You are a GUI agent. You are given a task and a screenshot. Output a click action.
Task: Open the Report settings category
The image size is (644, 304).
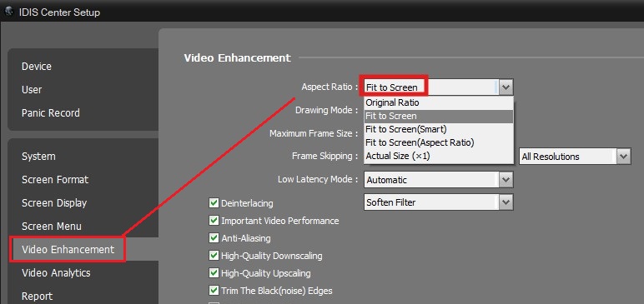pos(37,297)
